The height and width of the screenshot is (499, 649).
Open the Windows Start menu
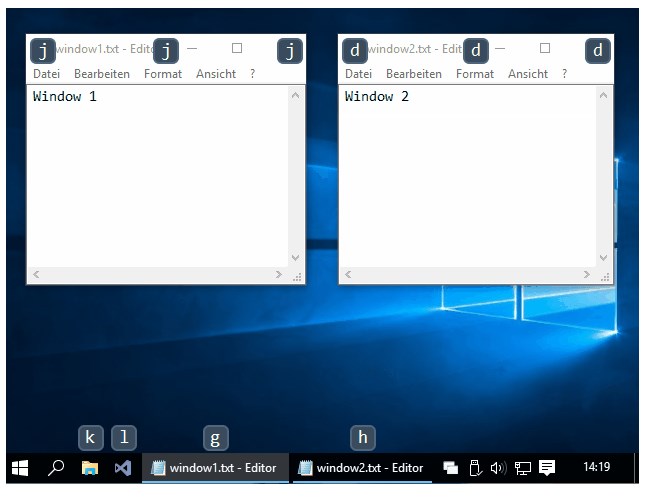click(x=20, y=467)
